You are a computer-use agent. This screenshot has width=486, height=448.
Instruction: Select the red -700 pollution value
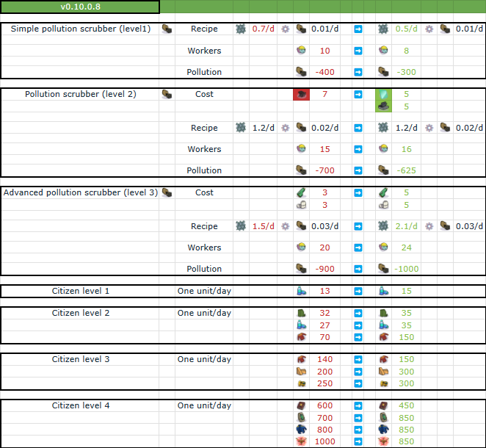pos(324,170)
